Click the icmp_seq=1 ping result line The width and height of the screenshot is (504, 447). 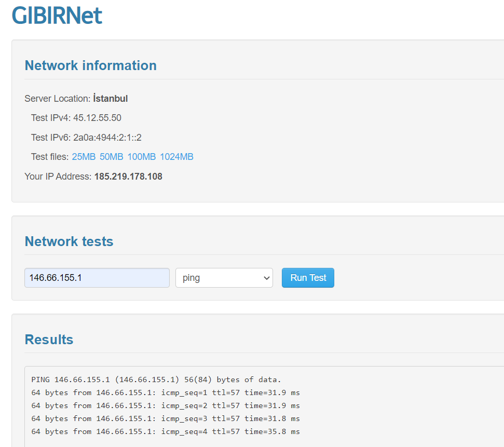[166, 392]
